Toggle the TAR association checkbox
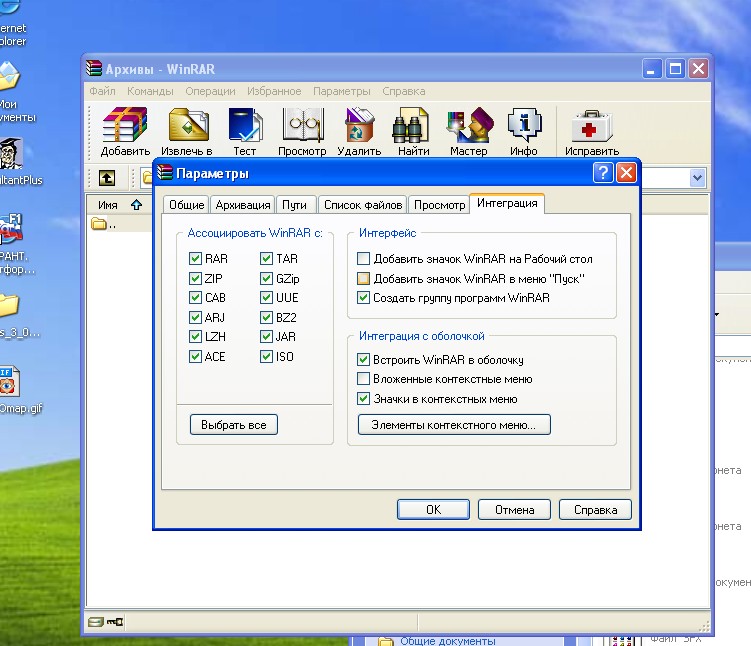The image size is (751, 646). tap(266, 259)
